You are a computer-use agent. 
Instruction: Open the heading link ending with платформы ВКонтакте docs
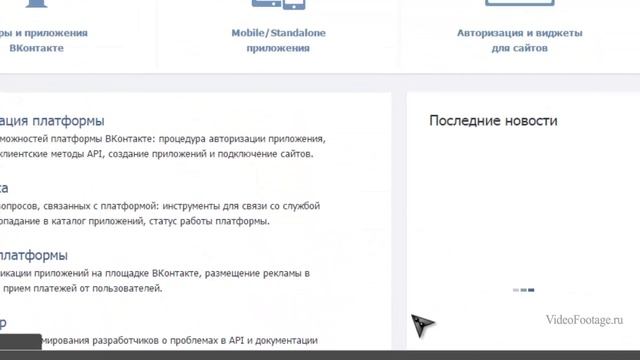[x=52, y=121]
